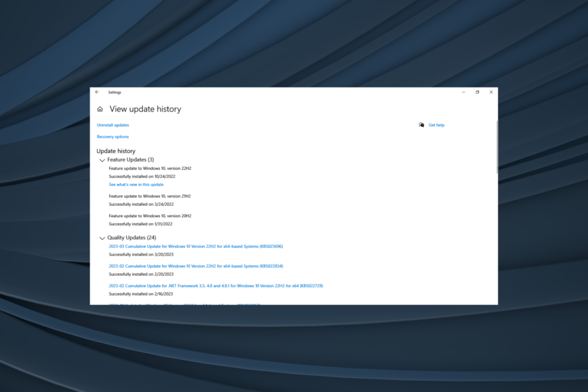Click "See what's new in this update"
Image resolution: width=588 pixels, height=392 pixels.
pos(136,185)
